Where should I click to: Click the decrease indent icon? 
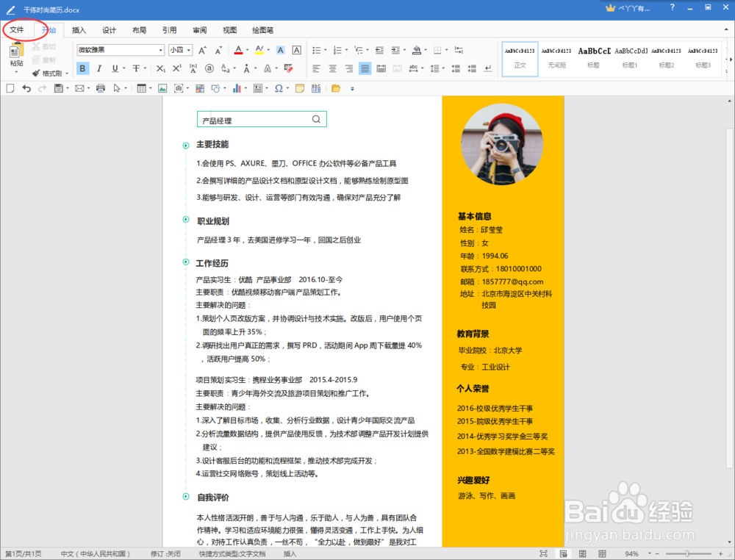point(380,50)
